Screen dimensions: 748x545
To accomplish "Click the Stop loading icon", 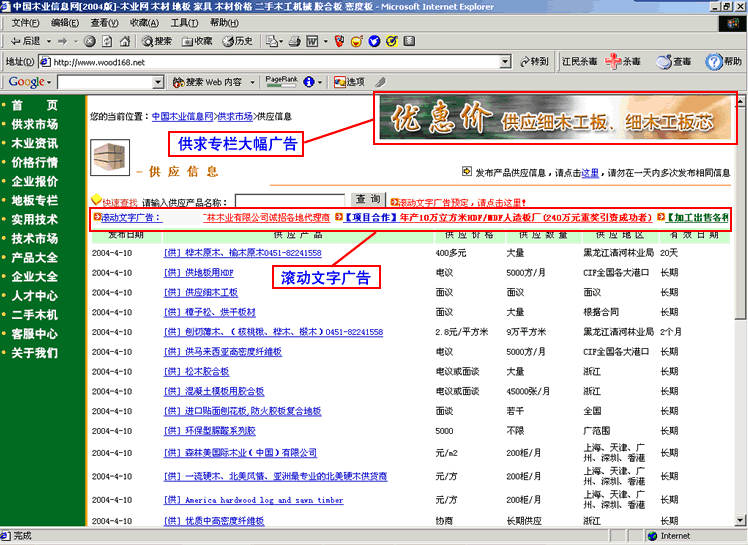I will point(90,41).
